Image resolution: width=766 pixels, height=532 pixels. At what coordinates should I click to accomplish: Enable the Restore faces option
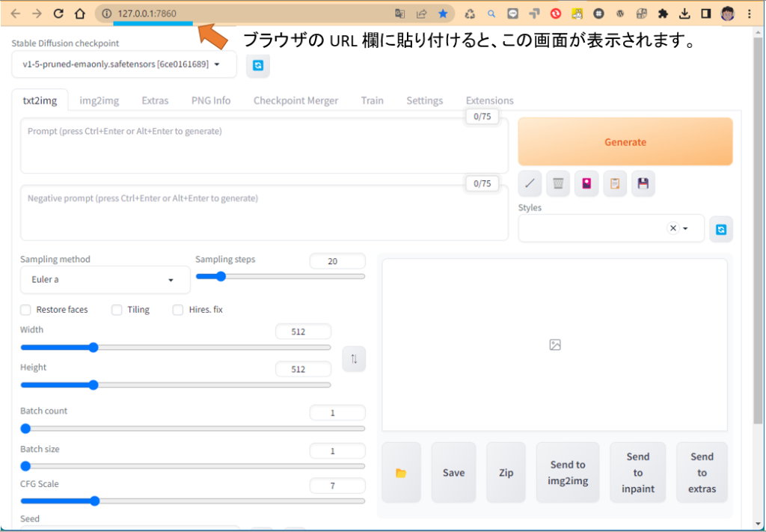pyautogui.click(x=25, y=309)
